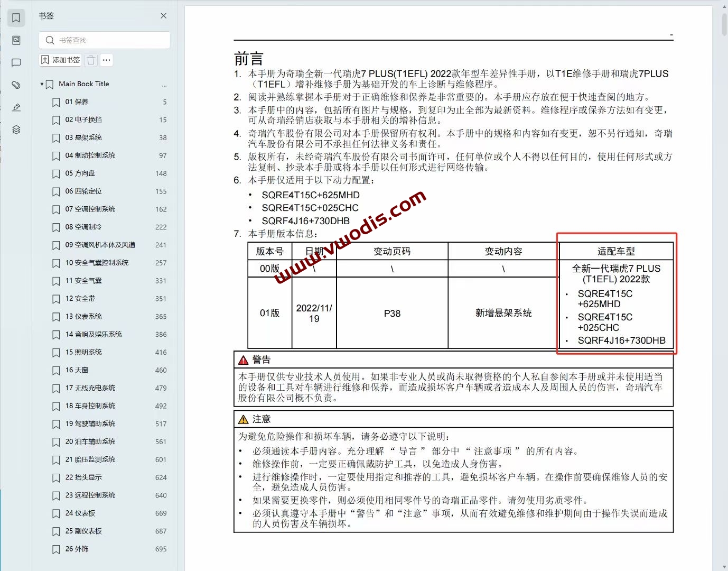Collapse the Main Book Title tree node
The height and width of the screenshot is (571, 728).
42,84
